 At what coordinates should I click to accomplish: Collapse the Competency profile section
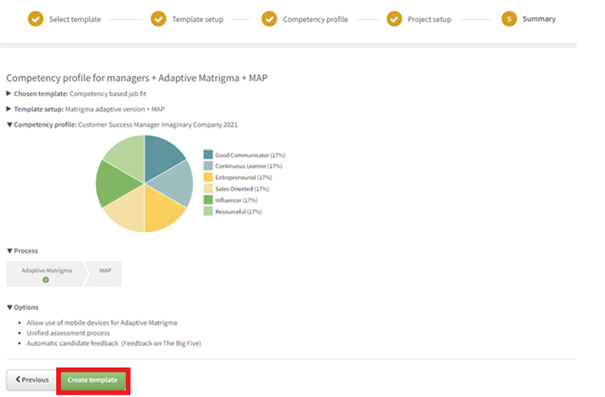tap(10, 125)
